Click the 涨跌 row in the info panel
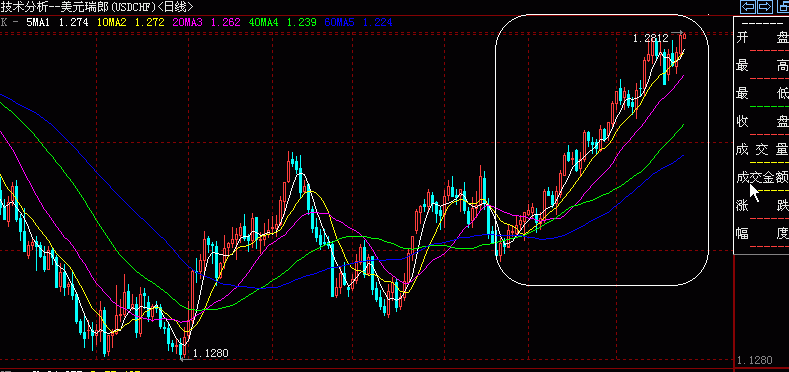 [762, 206]
